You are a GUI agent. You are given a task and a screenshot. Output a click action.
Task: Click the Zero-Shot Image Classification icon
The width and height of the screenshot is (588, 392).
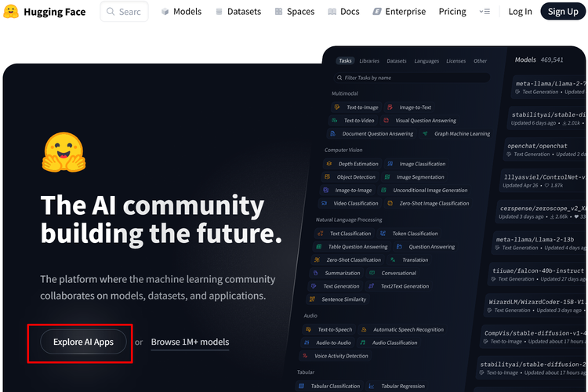(x=390, y=203)
